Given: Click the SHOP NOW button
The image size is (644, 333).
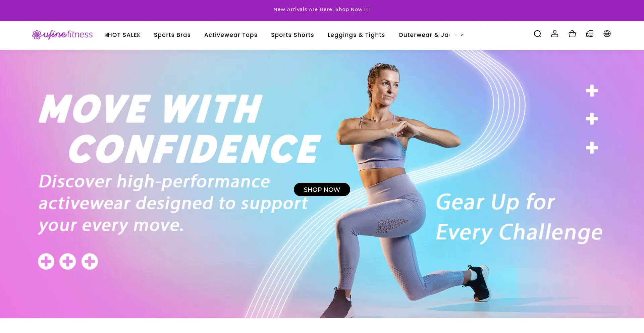Looking at the screenshot, I should point(322,189).
